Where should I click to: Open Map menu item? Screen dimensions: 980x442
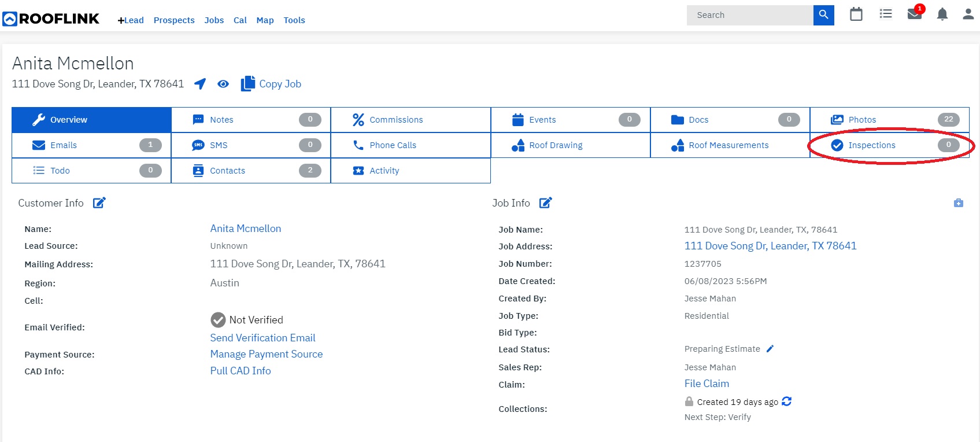point(265,20)
